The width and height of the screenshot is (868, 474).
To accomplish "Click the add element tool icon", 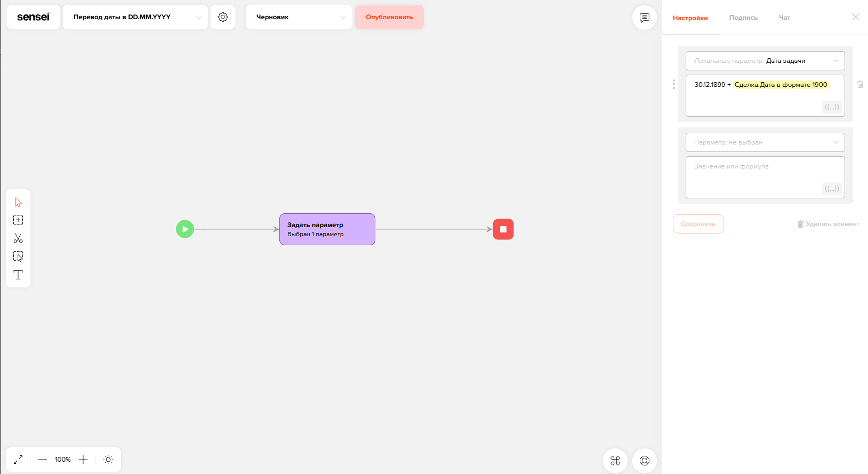I will click(x=18, y=220).
